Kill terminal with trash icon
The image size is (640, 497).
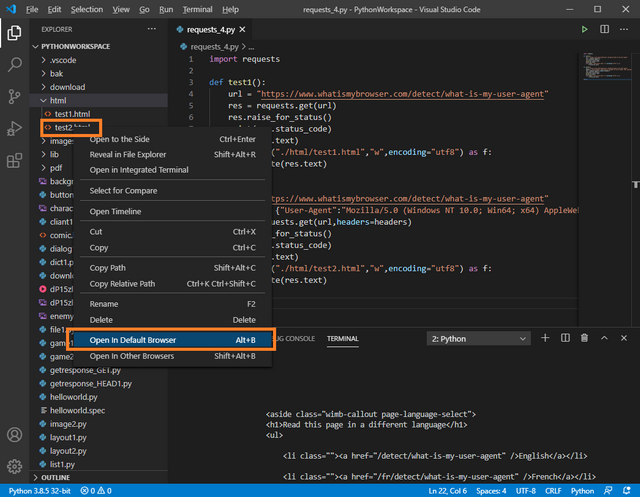(x=584, y=338)
